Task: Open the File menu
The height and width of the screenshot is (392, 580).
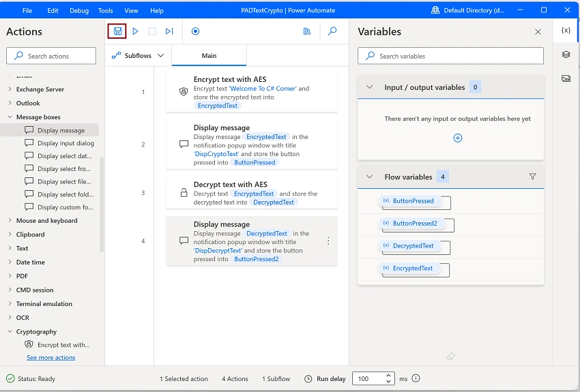Action: click(x=27, y=11)
